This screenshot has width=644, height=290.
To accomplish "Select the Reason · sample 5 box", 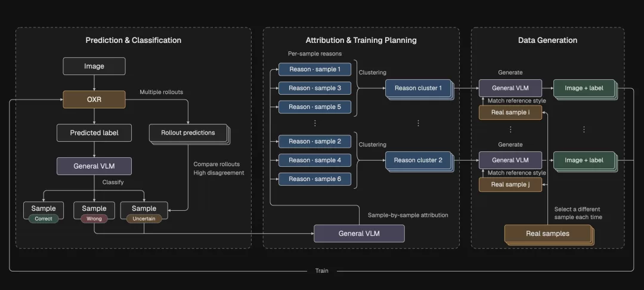I will pyautogui.click(x=315, y=107).
